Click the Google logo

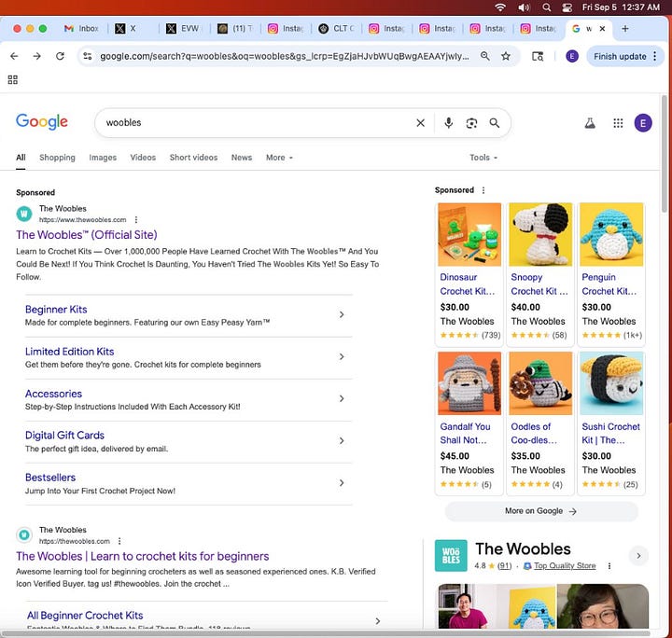point(42,122)
